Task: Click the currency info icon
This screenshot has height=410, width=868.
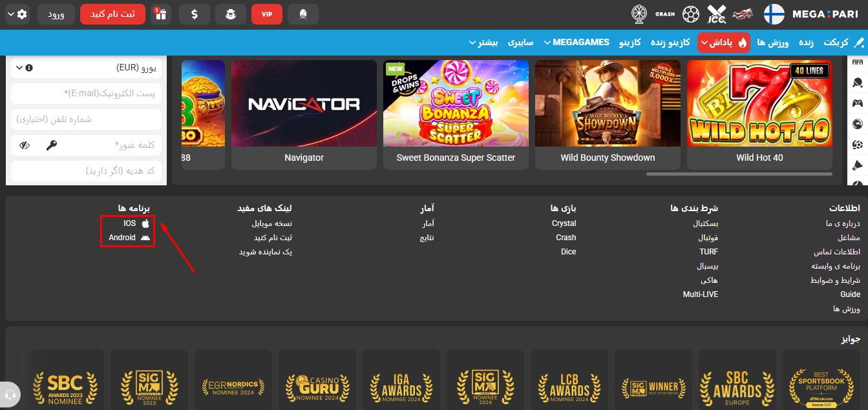Action: pos(29,67)
